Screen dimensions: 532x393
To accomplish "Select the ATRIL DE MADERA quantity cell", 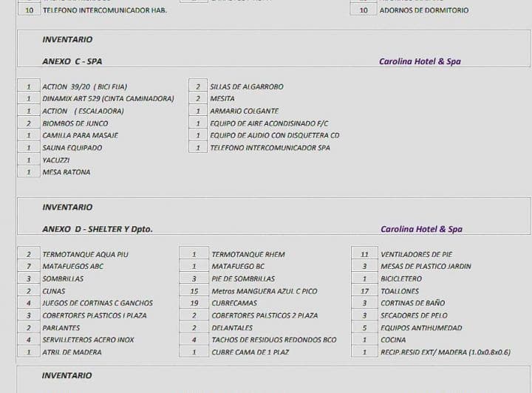I will point(28,352).
